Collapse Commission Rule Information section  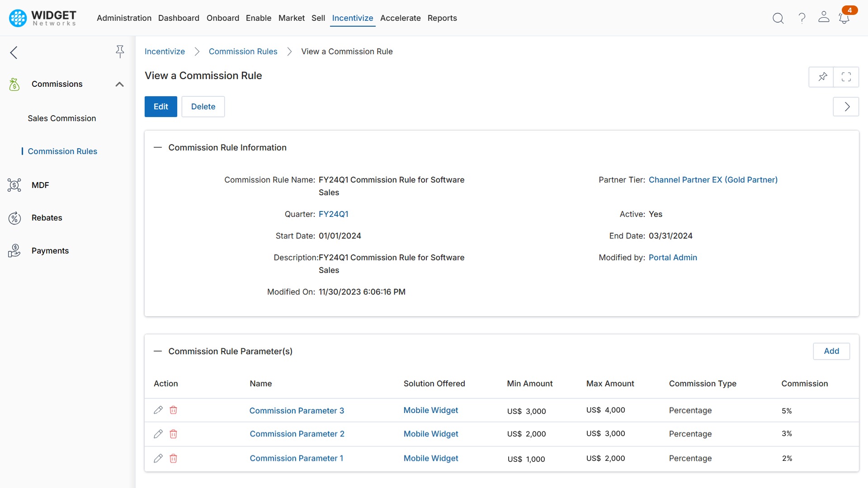point(157,147)
